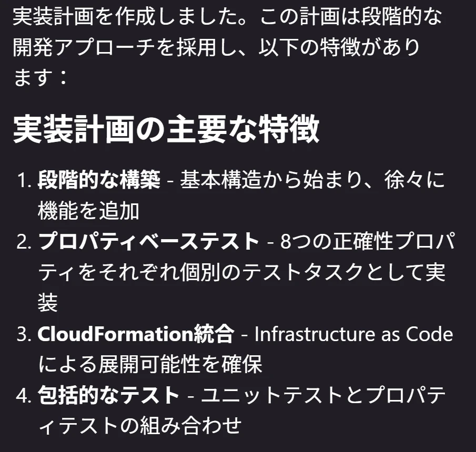Click the bold text プロパティベーステスト

pyautogui.click(x=148, y=241)
